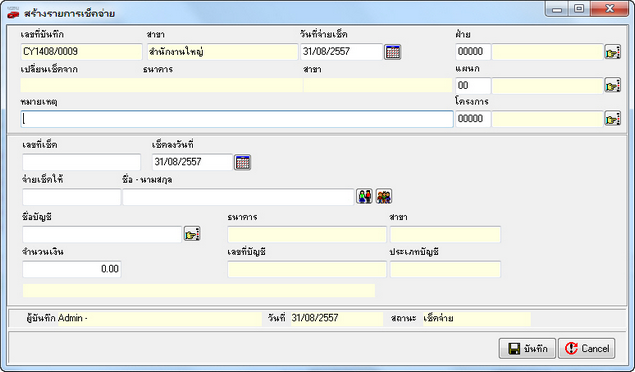Click สถานะ status text เช็คจ่าย

coord(439,319)
